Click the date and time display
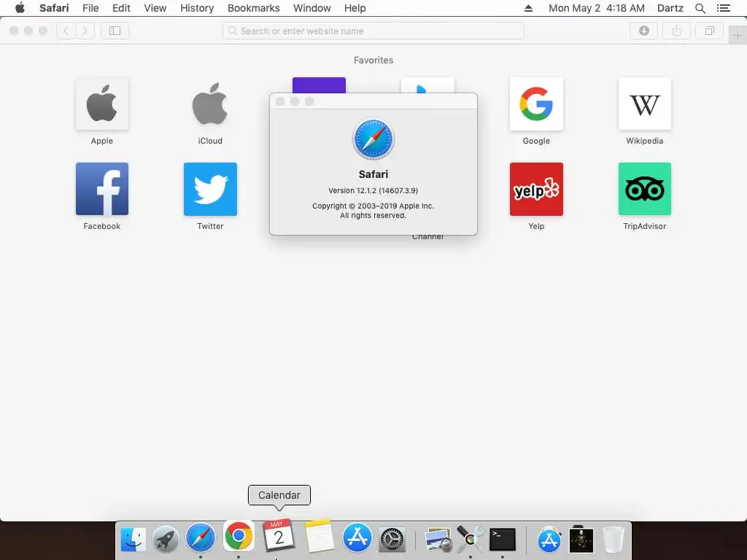 tap(597, 8)
